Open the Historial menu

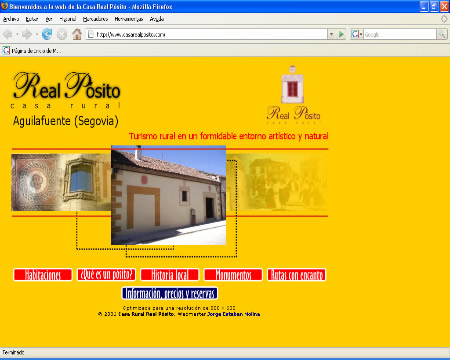[x=68, y=19]
